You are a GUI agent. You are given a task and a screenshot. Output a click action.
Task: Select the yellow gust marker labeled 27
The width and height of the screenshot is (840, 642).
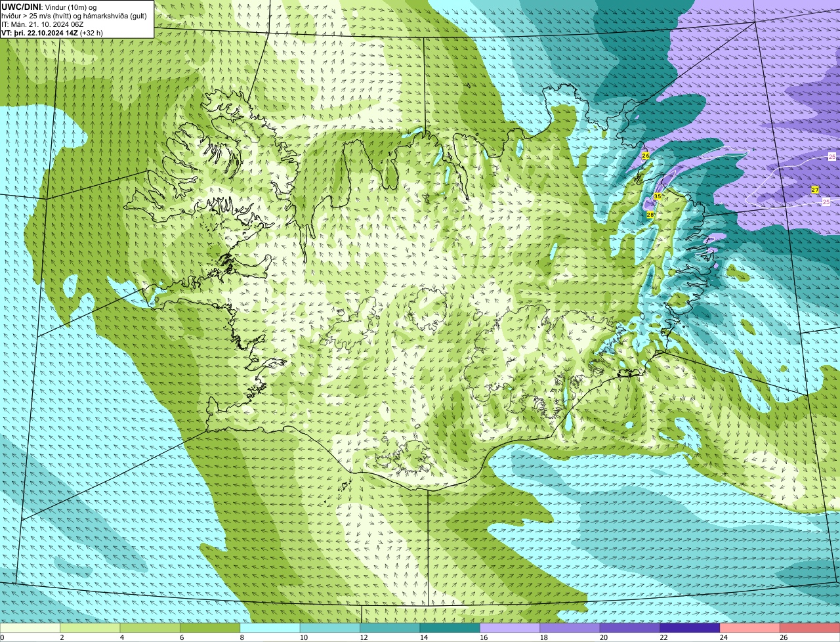coord(815,190)
